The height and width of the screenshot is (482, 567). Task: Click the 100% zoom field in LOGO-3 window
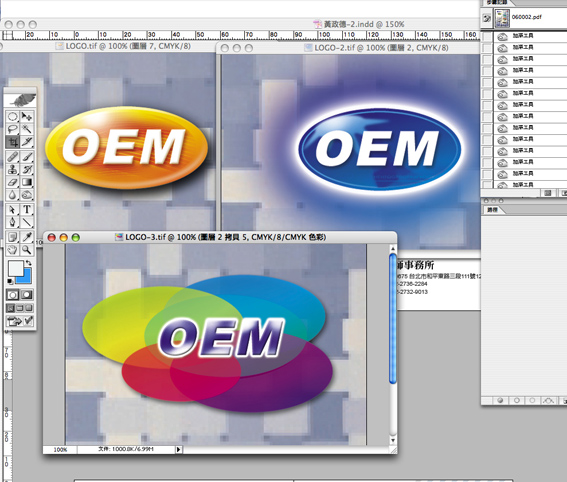pyautogui.click(x=60, y=449)
